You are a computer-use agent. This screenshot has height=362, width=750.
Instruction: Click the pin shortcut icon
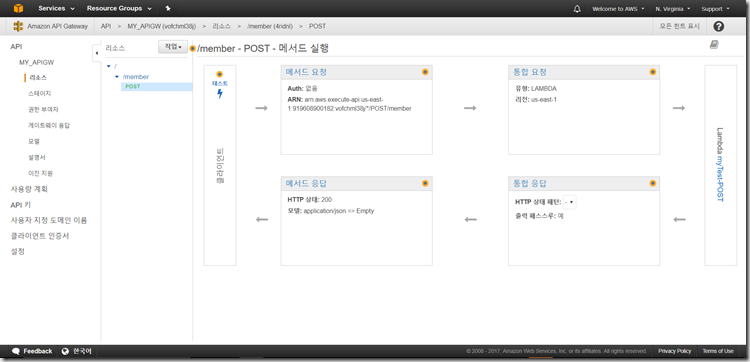click(168, 9)
